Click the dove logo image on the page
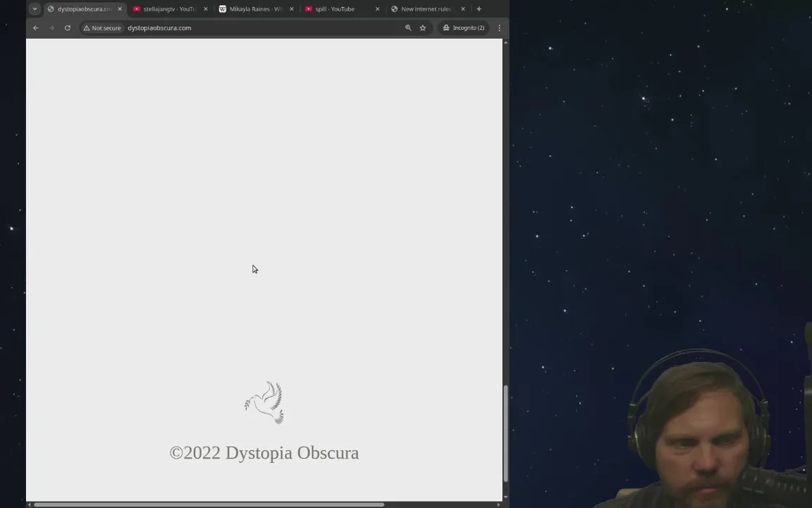 click(x=264, y=403)
